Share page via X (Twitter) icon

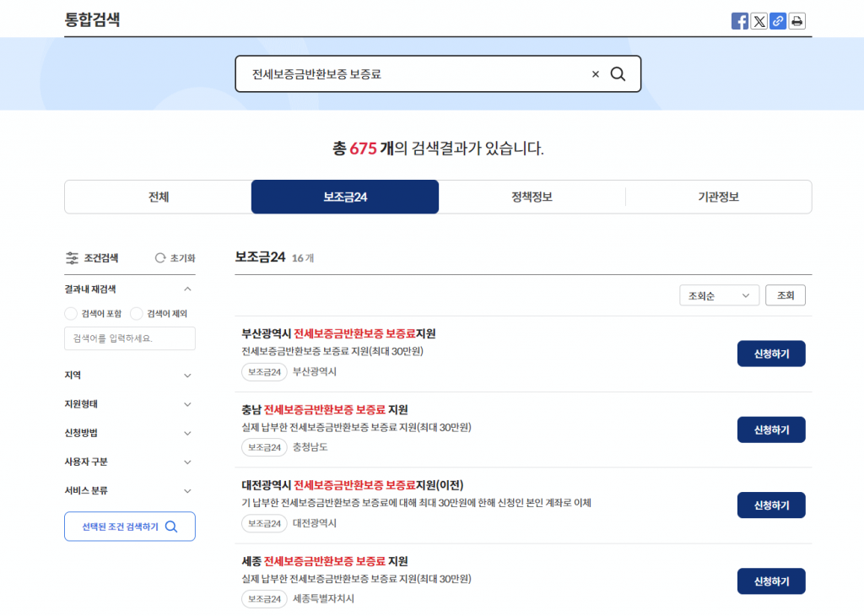pos(759,22)
